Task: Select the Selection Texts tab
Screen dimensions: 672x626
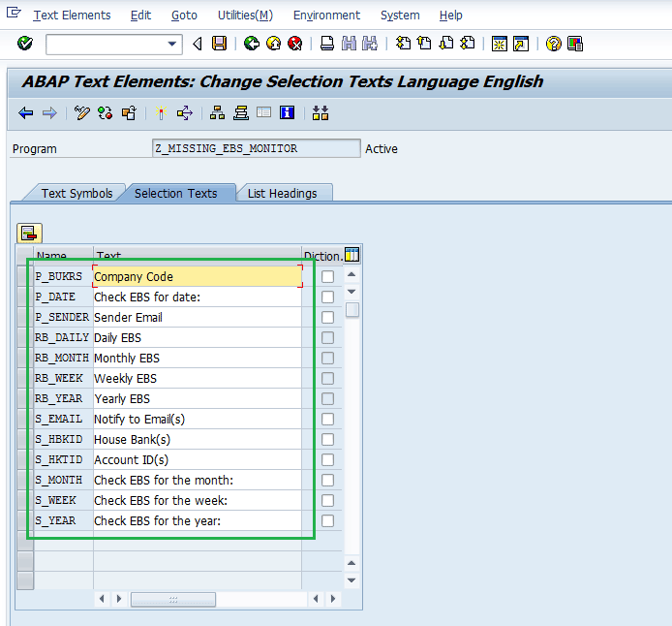Action: [175, 194]
